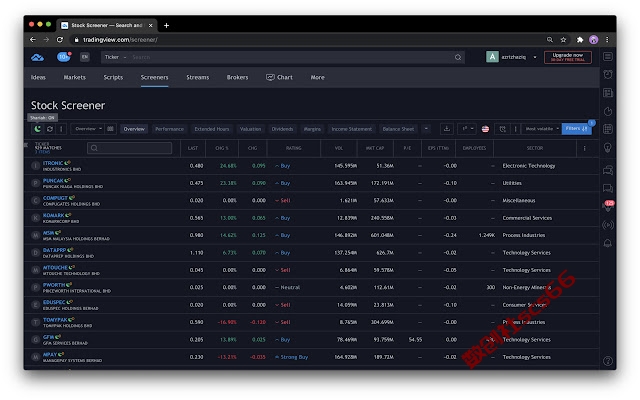Open the Ticker search type dropdown
Image resolution: width=640 pixels, height=400 pixels.
[x=115, y=57]
